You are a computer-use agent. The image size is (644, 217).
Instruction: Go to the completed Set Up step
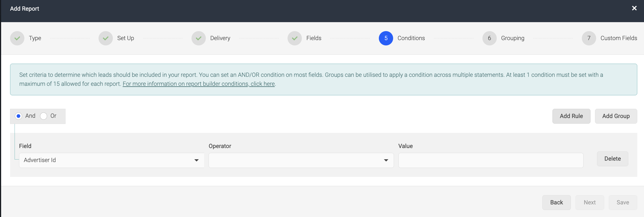coord(106,38)
